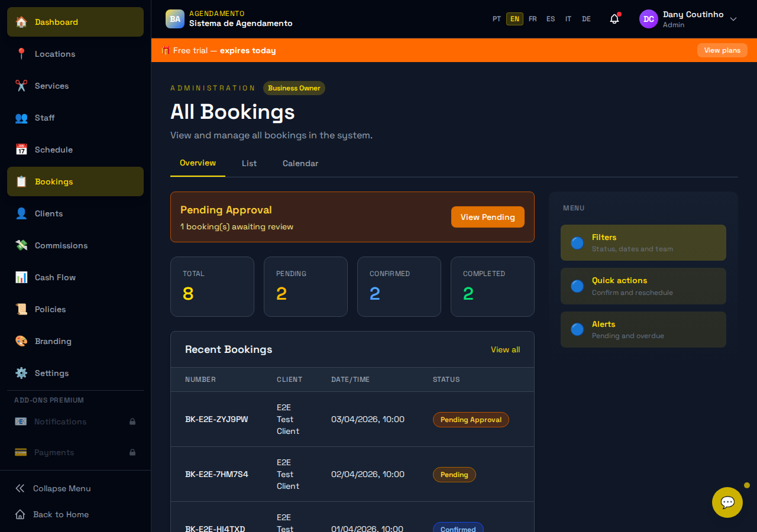
Task: Click the View plans button in banner
Action: coord(722,50)
